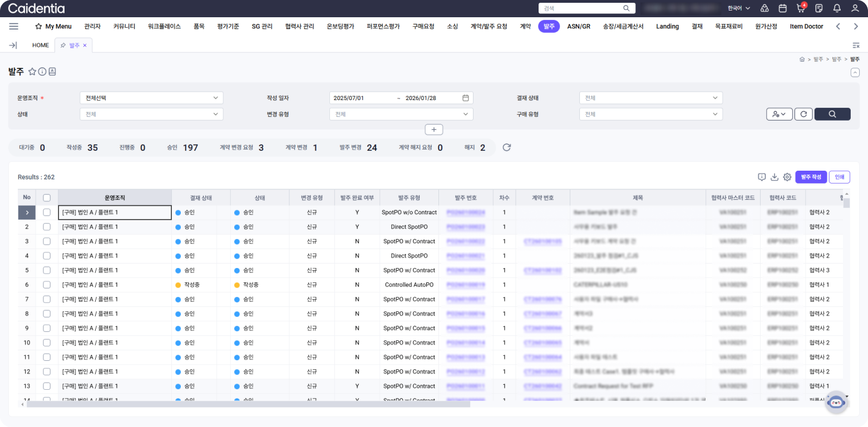Open the shopping cart with 4 items
Image resolution: width=868 pixels, height=427 pixels.
pos(801,8)
